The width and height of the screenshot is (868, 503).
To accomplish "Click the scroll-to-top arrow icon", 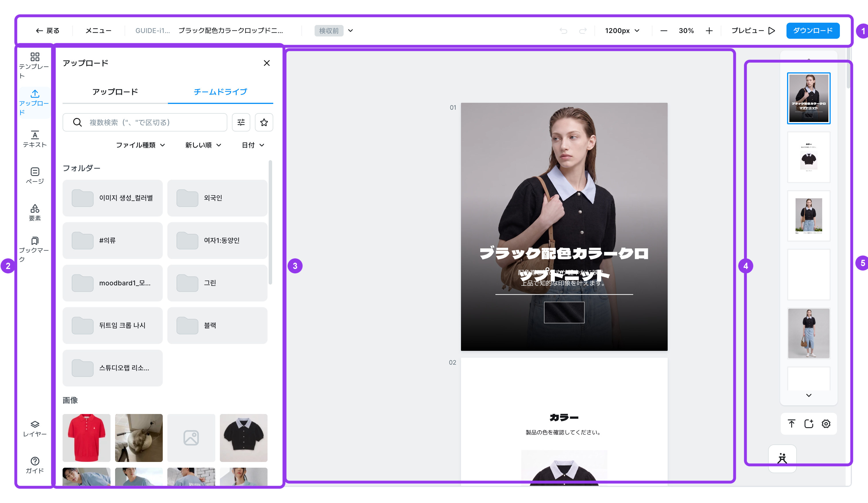I will coord(792,423).
